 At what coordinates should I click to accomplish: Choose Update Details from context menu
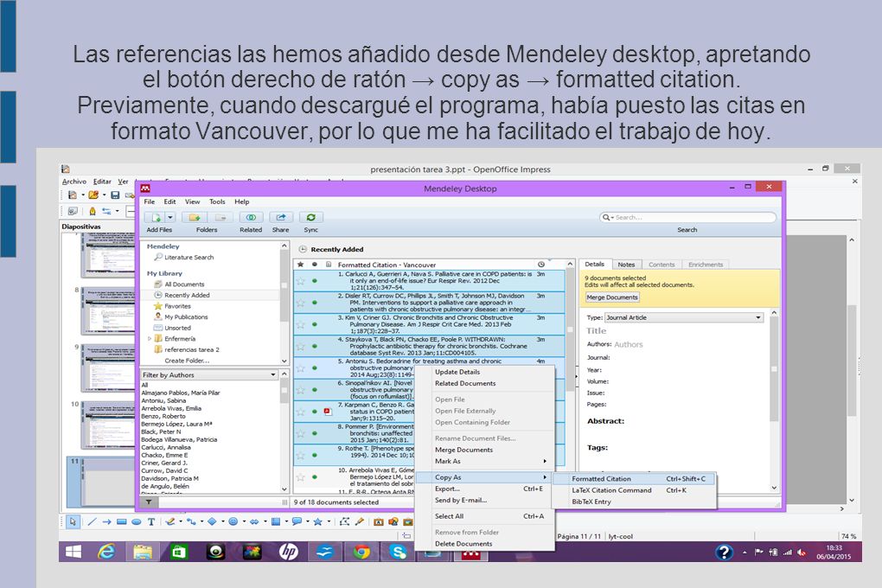coord(457,372)
